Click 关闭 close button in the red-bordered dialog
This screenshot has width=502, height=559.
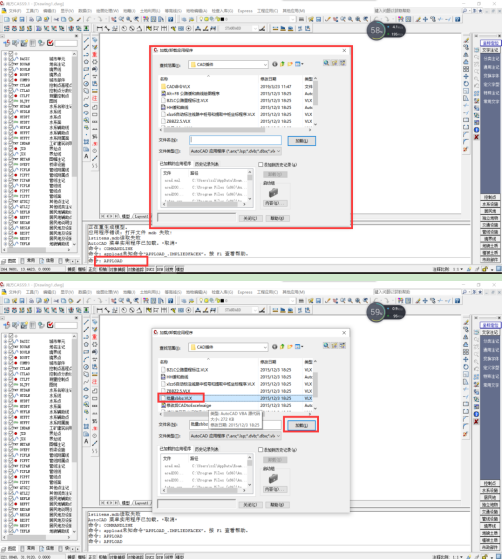(250, 218)
